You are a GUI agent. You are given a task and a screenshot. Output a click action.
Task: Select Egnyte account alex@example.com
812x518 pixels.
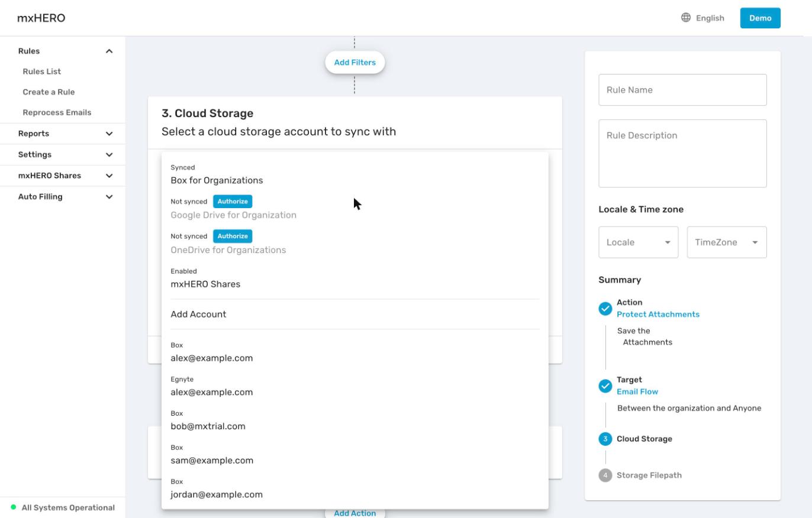pyautogui.click(x=355, y=387)
